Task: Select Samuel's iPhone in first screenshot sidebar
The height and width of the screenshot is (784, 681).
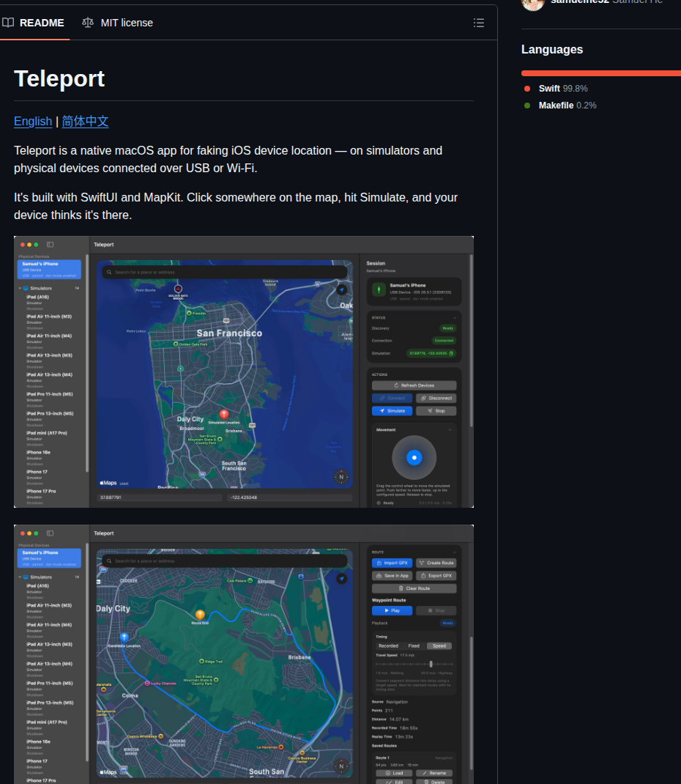Action: pyautogui.click(x=49, y=270)
